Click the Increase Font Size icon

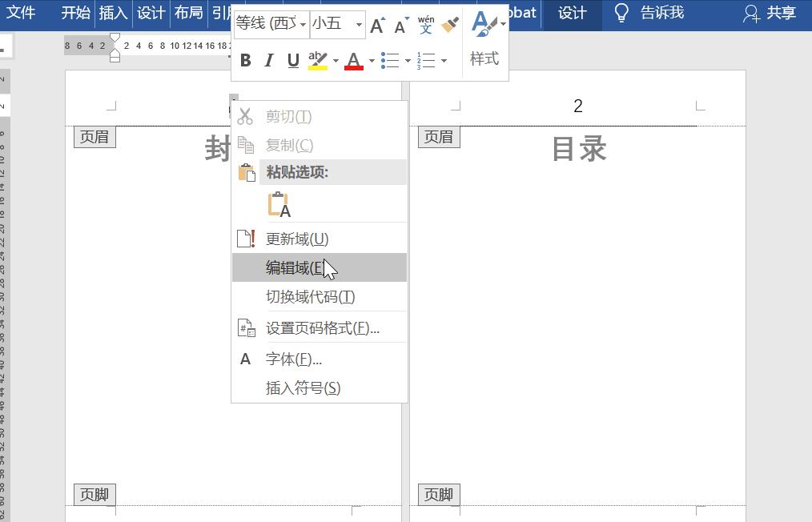tap(377, 25)
